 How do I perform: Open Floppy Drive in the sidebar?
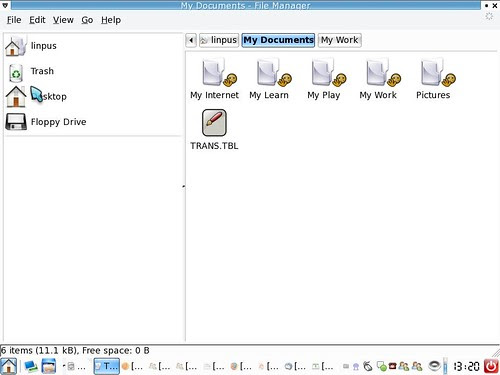point(46,122)
